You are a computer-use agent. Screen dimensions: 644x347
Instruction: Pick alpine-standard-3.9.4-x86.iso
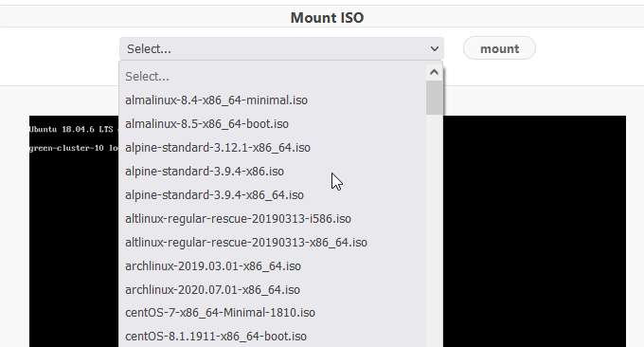(x=273, y=171)
